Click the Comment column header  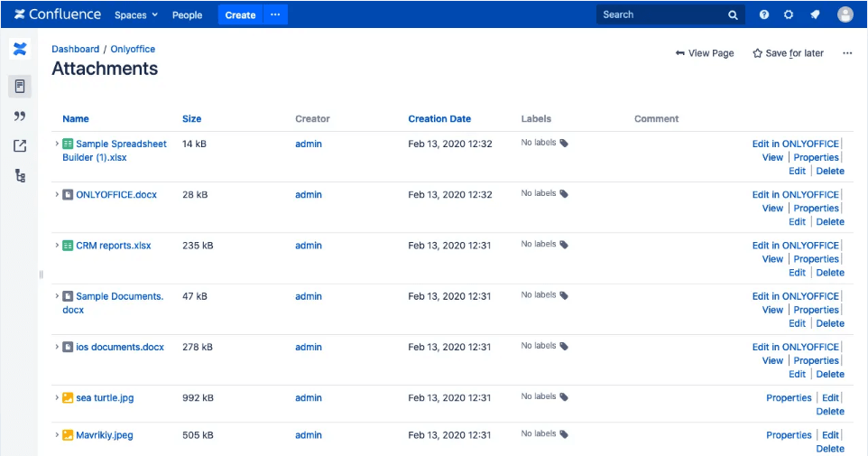pyautogui.click(x=657, y=118)
